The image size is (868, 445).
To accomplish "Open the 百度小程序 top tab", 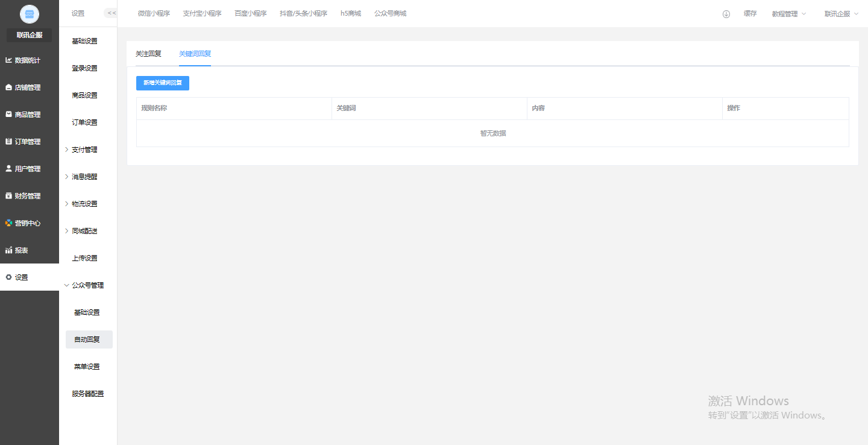I will 251,13.
